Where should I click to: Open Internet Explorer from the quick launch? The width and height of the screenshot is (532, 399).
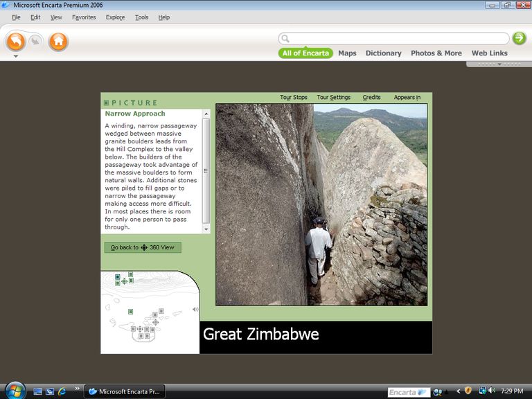click(x=62, y=391)
